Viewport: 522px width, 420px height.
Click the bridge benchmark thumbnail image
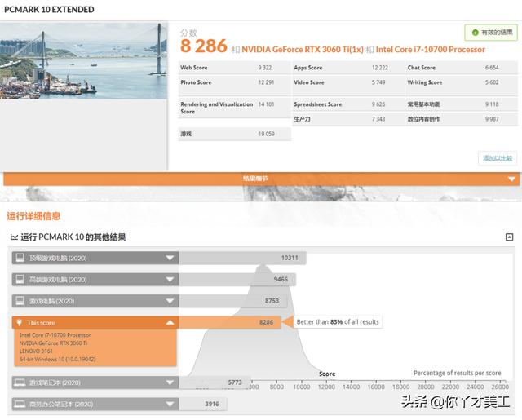[x=83, y=60]
